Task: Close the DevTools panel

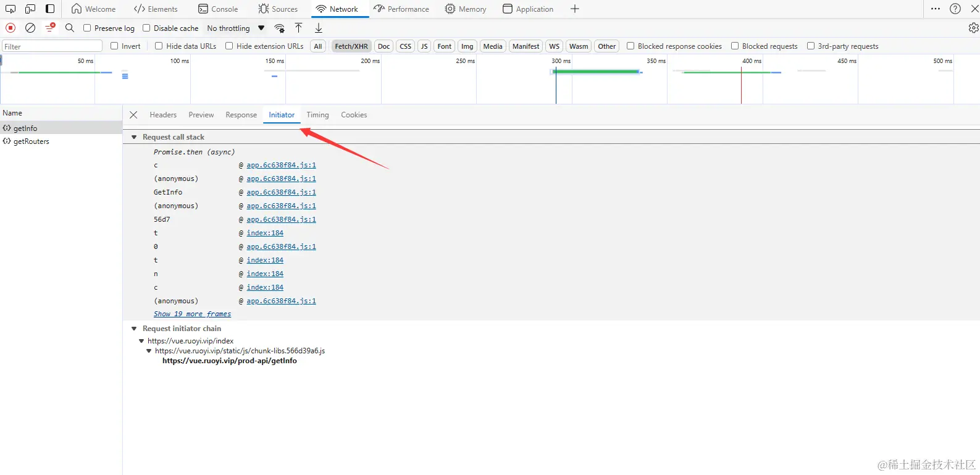Action: (x=975, y=9)
